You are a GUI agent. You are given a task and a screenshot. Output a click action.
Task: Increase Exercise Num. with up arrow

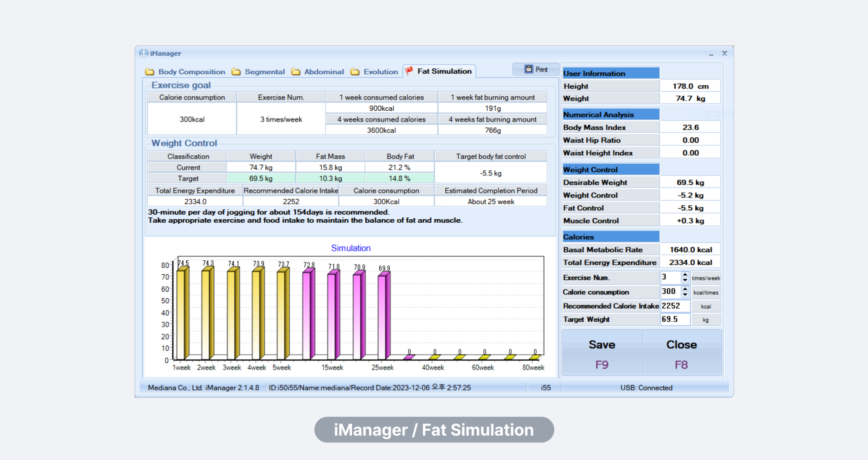[685, 274]
